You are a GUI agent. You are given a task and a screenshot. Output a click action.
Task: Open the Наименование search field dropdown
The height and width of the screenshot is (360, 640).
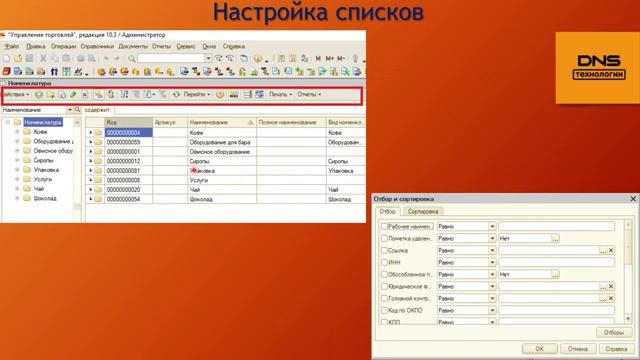pyautogui.click(x=69, y=110)
